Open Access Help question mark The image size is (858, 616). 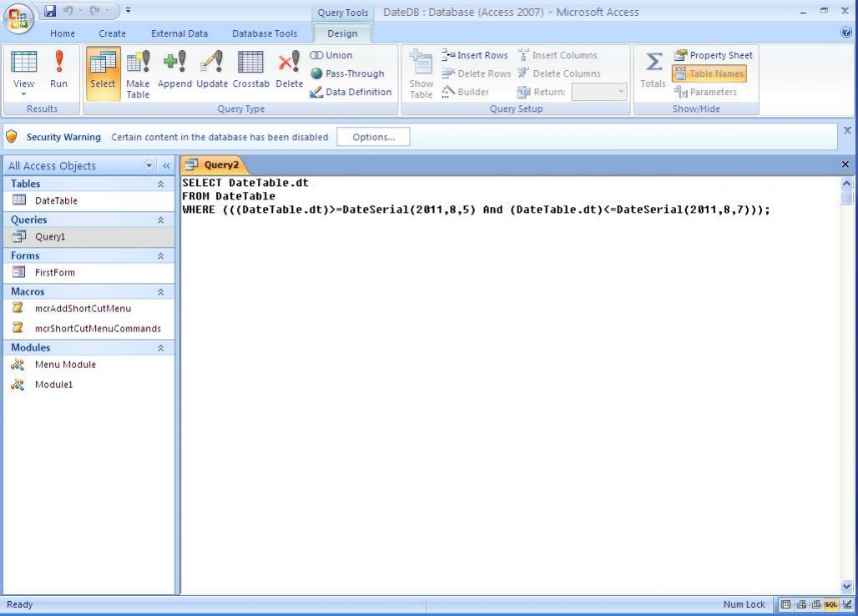[846, 33]
